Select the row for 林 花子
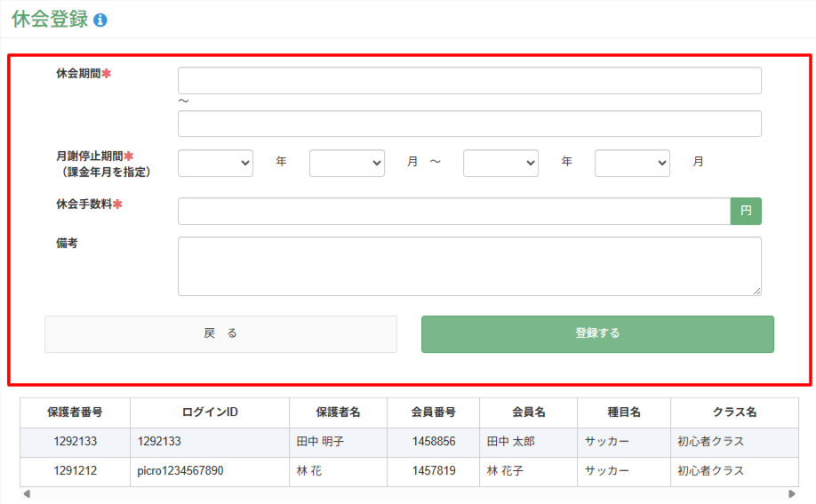This screenshot has height=504, width=816. click(409, 471)
